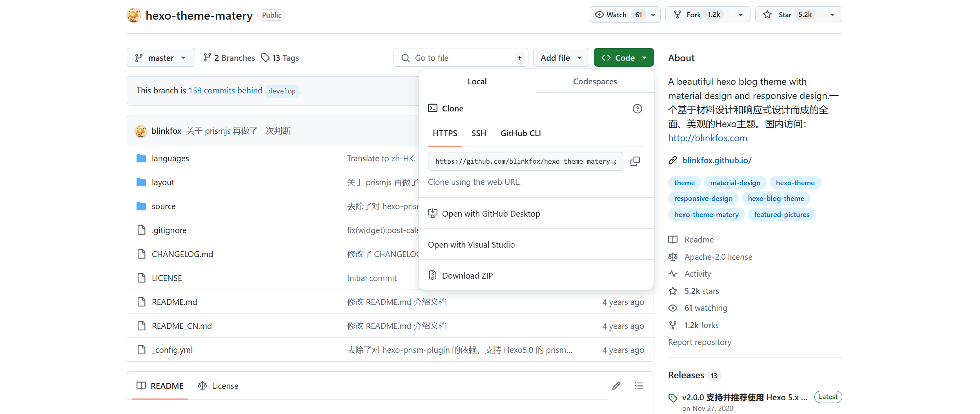Expand the Add file dropdown
980x414 pixels.
pyautogui.click(x=561, y=58)
